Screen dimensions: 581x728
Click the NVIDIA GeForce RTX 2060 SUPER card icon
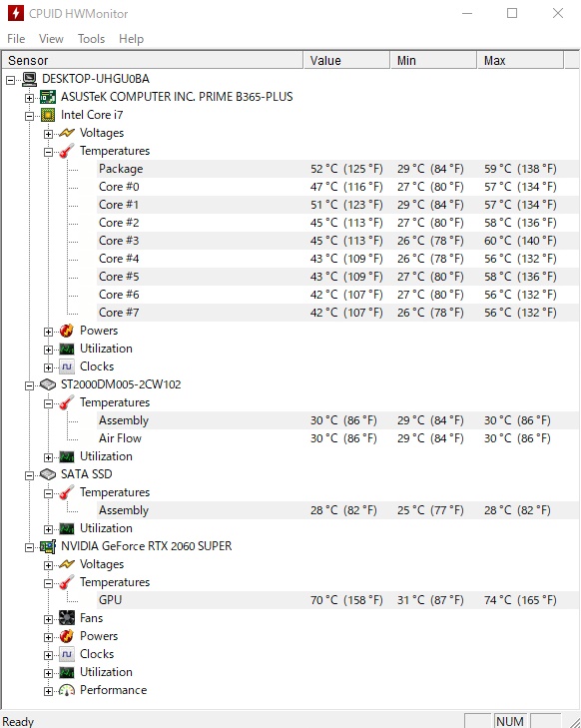click(x=48, y=546)
